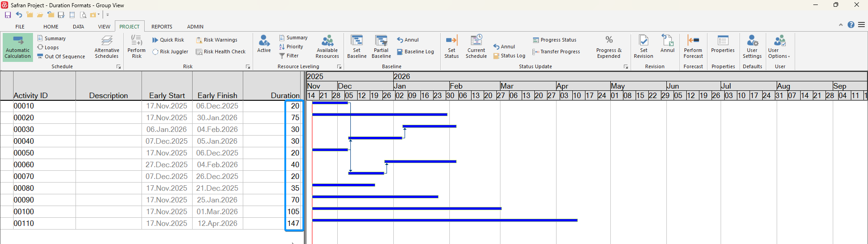Screen dimensions: 868x244
Task: Collapse the ribbon with the chevron
Action: coord(841,25)
